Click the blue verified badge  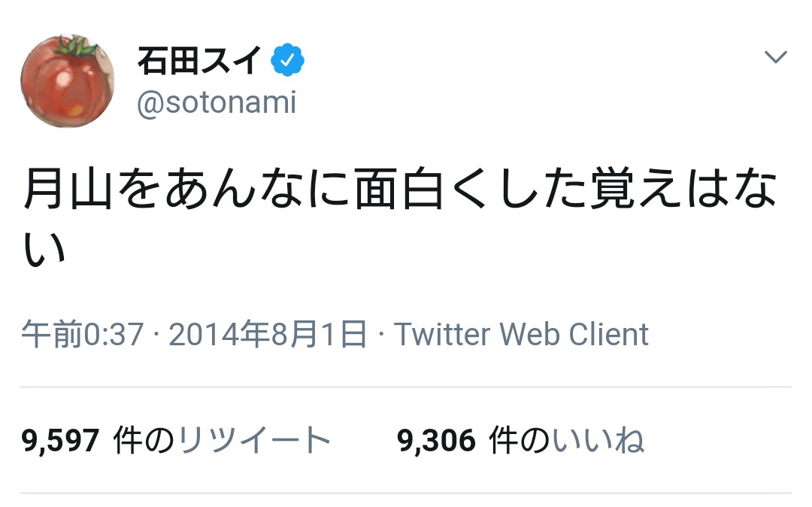point(287,60)
